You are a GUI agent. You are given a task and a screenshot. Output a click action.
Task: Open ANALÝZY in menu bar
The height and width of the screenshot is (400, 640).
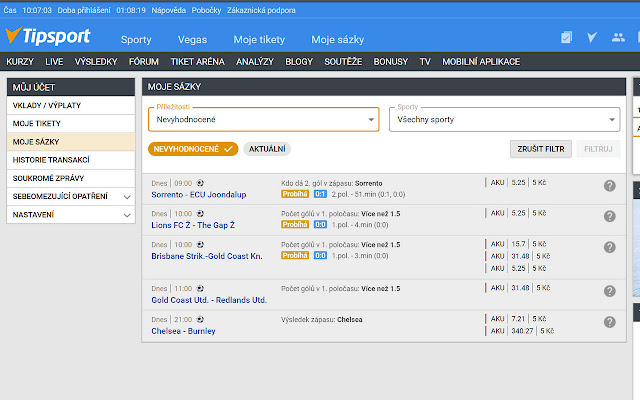coord(255,62)
